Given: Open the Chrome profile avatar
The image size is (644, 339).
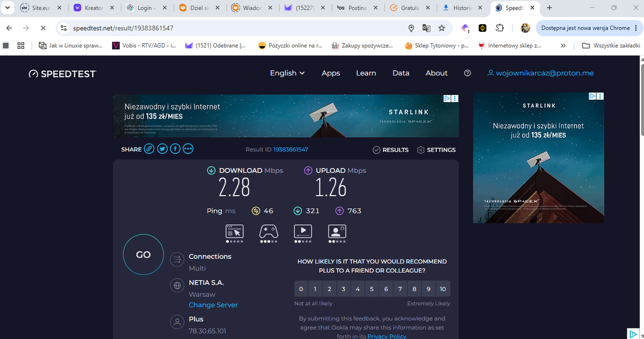Looking at the screenshot, I should 525,28.
